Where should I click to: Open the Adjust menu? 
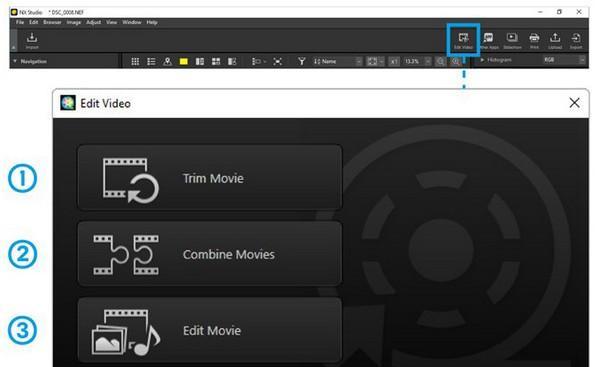[93, 22]
